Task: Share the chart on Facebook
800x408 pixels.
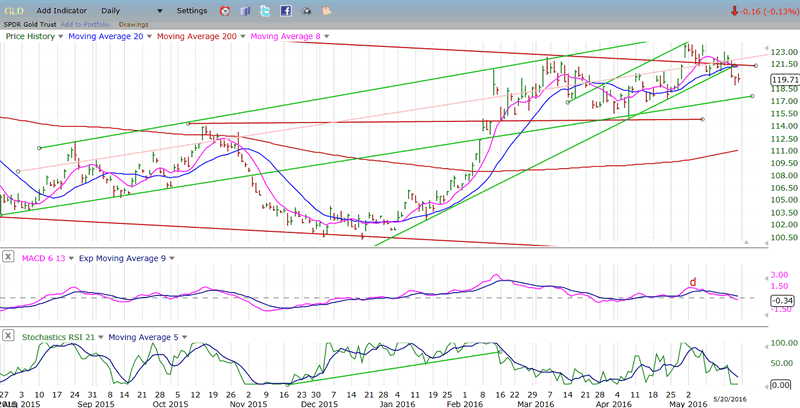Action: tap(285, 11)
